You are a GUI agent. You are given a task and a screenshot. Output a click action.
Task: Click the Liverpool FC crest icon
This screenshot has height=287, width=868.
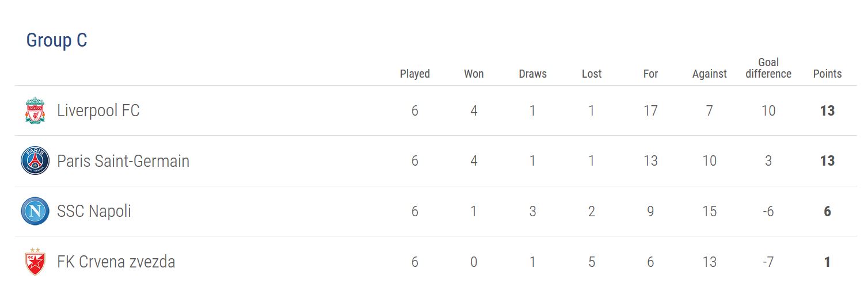click(x=35, y=110)
